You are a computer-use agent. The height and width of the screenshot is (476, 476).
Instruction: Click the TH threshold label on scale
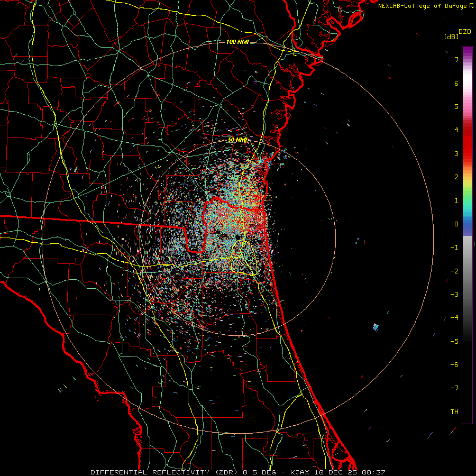[x=454, y=412]
